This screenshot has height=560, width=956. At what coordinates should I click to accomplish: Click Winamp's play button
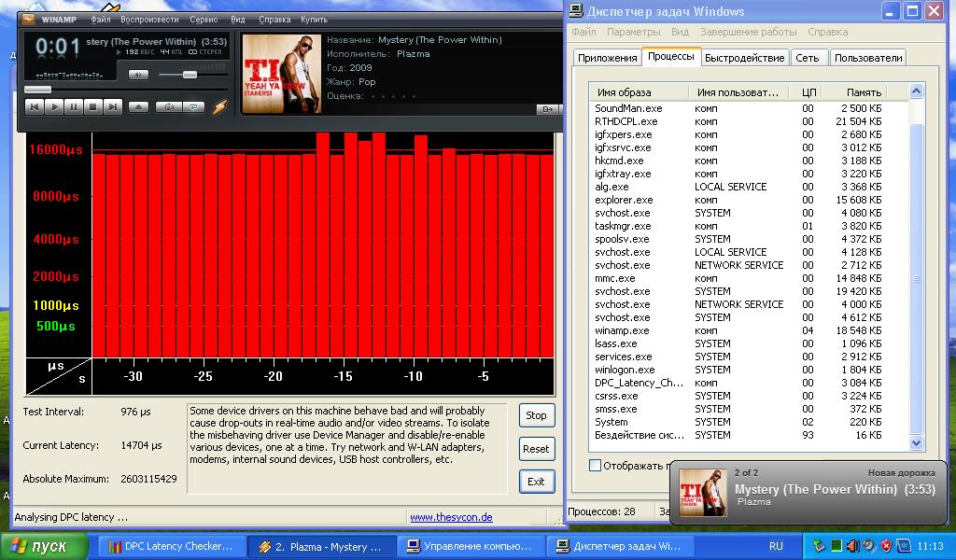(x=54, y=106)
